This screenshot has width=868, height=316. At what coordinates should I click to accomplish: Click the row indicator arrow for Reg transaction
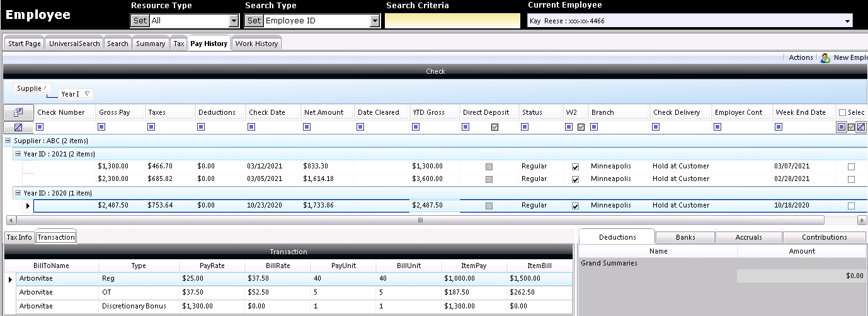(10, 278)
